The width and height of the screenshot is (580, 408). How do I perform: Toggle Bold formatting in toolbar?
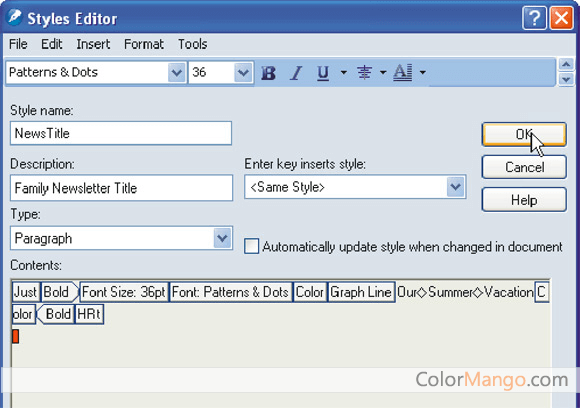[x=269, y=73]
